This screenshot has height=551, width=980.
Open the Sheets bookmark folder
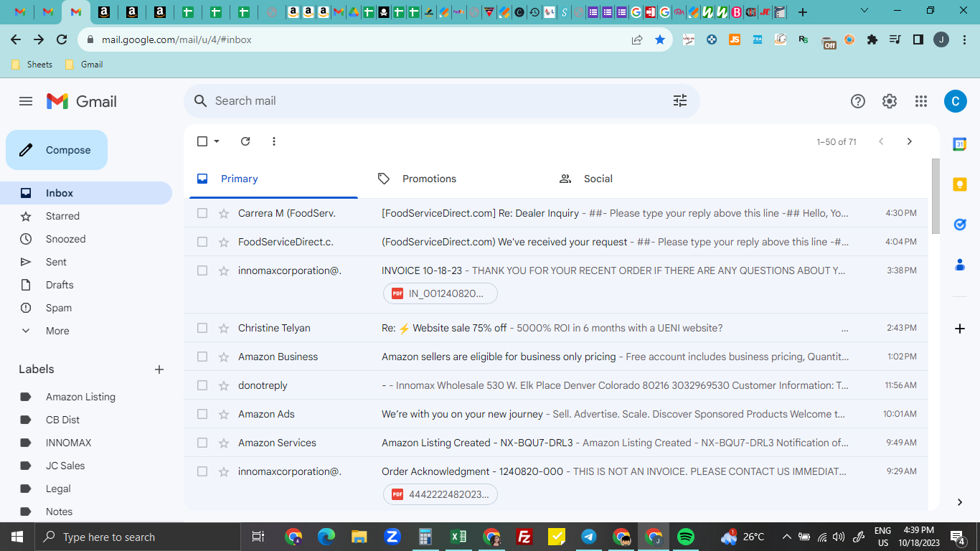point(32,65)
